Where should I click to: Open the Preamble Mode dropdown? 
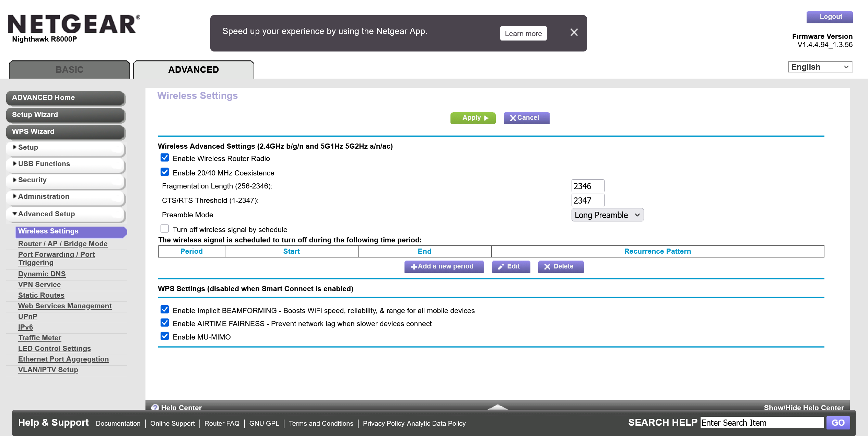607,215
